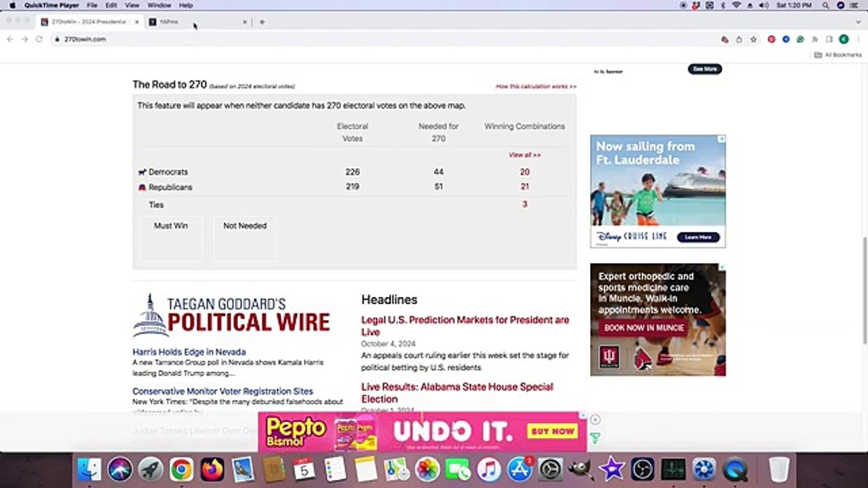
Task: Open 'Harris Holds Edge in Nevada' article
Action: [189, 352]
